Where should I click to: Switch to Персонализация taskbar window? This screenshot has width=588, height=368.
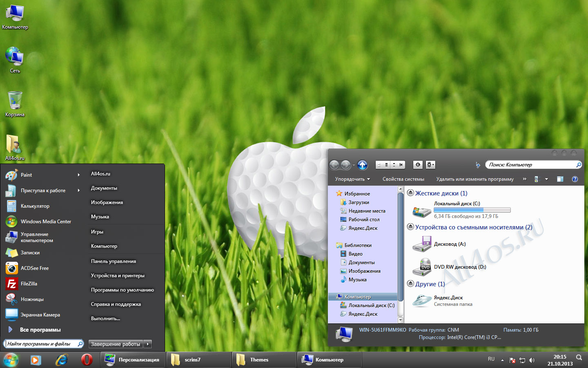point(133,360)
